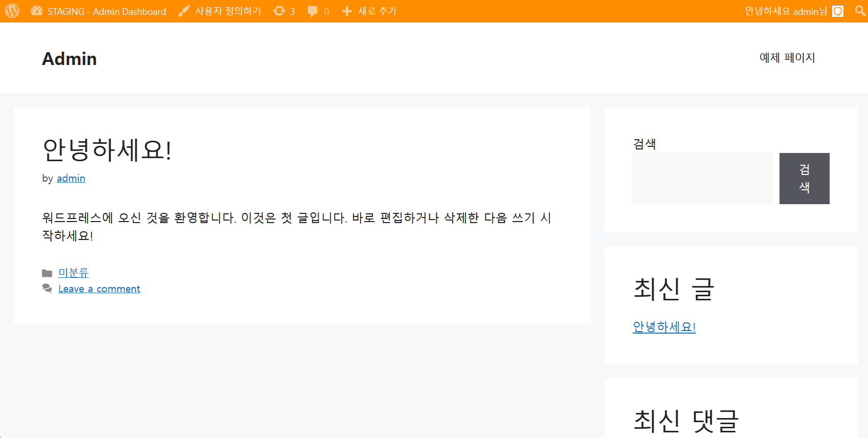
Task: Open the 미분류 category link
Action: click(x=74, y=273)
